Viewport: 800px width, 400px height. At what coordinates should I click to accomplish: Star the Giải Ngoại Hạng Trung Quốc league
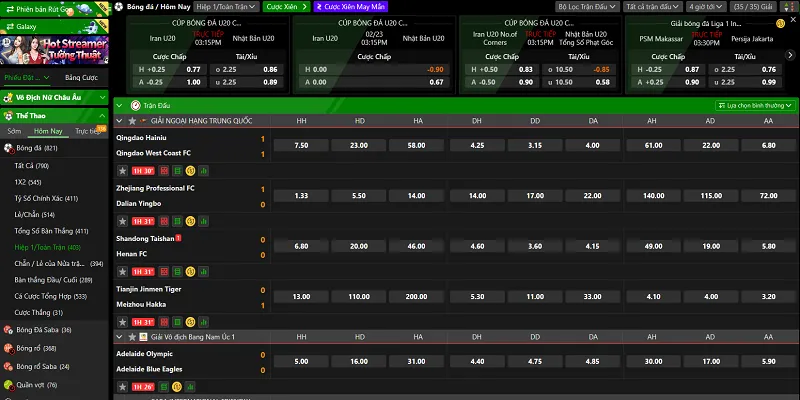(x=132, y=121)
